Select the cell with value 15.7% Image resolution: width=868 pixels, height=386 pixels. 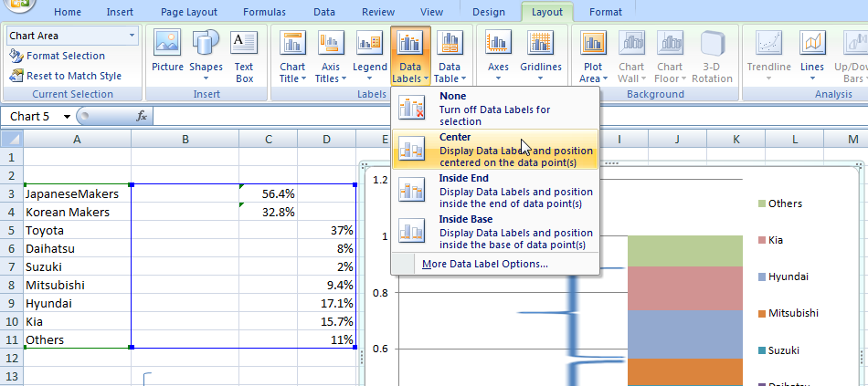[326, 321]
